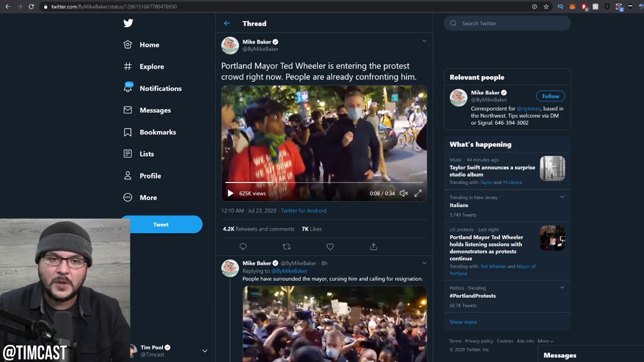Image resolution: width=644 pixels, height=362 pixels.
Task: Click Show more under What's happening
Action: (463, 322)
